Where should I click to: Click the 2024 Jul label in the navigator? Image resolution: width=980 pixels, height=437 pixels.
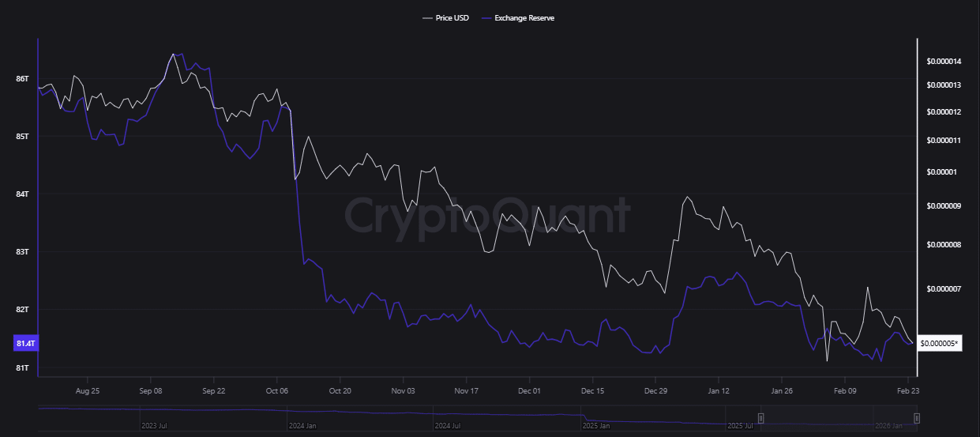449,425
